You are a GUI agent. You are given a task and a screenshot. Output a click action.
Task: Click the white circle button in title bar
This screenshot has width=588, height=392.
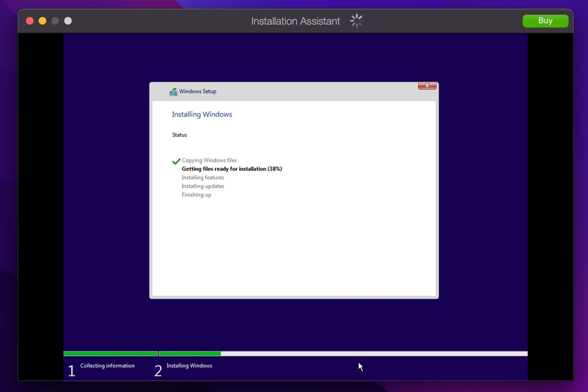coord(68,21)
